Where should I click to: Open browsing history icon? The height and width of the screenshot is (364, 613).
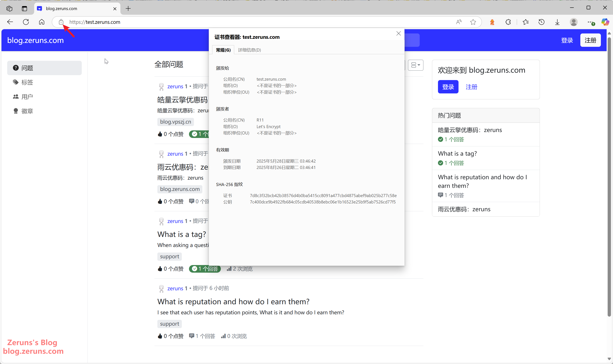tap(541, 22)
